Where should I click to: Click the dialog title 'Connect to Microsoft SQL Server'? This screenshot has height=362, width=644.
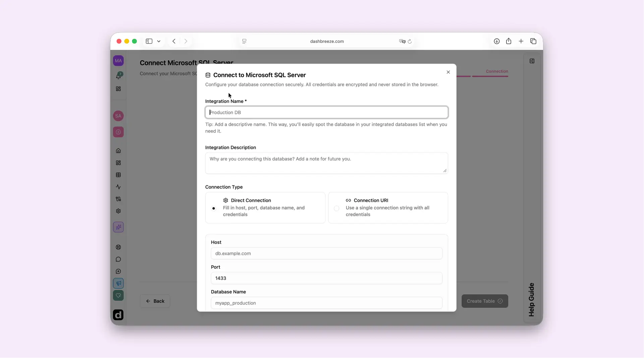[259, 75]
